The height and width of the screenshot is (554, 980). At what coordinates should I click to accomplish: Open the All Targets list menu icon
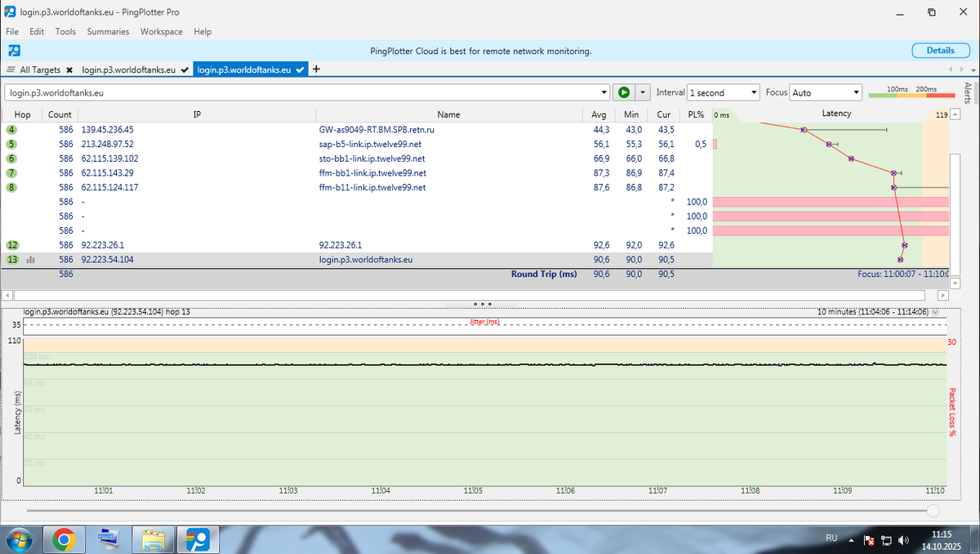tap(11, 70)
